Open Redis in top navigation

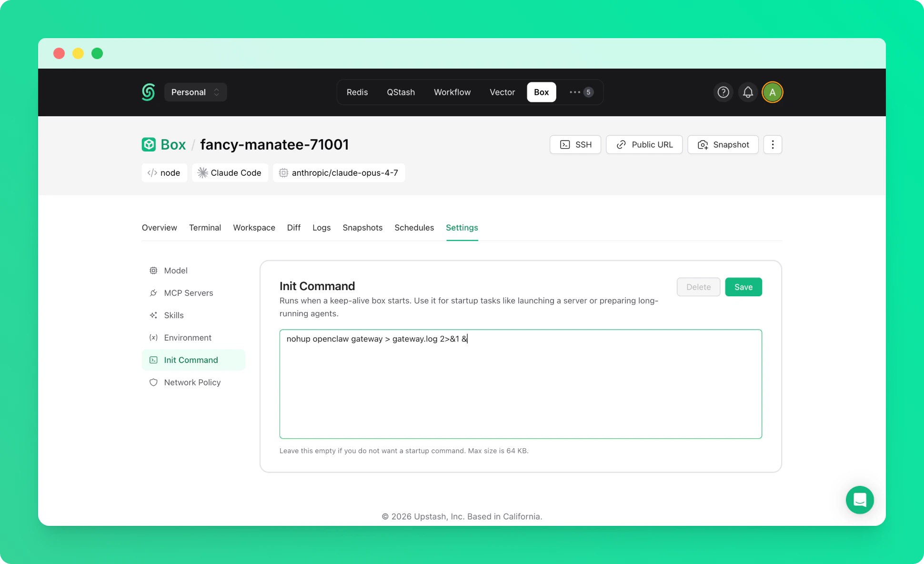(x=357, y=92)
